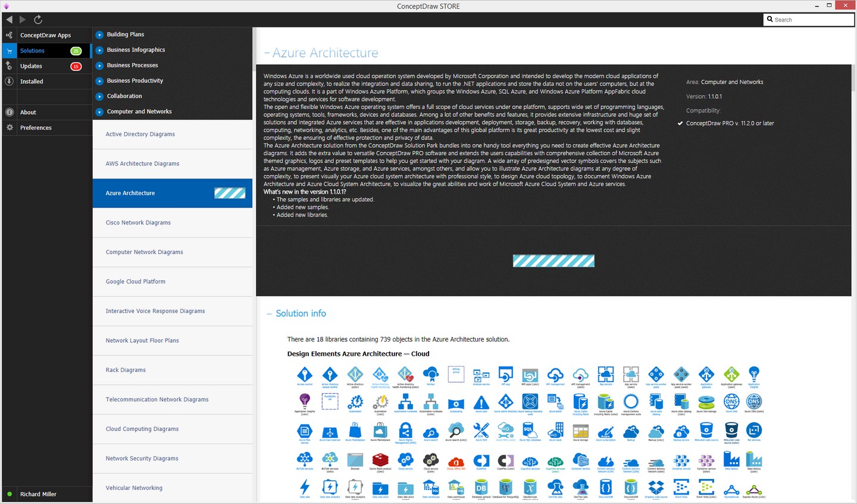
Task: Select the Affinity group dashed-box icon
Action: [x=456, y=374]
